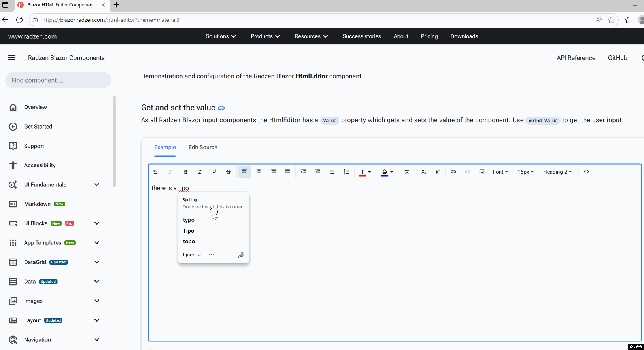The width and height of the screenshot is (644, 350).
Task: Center align the text
Action: tap(259, 172)
